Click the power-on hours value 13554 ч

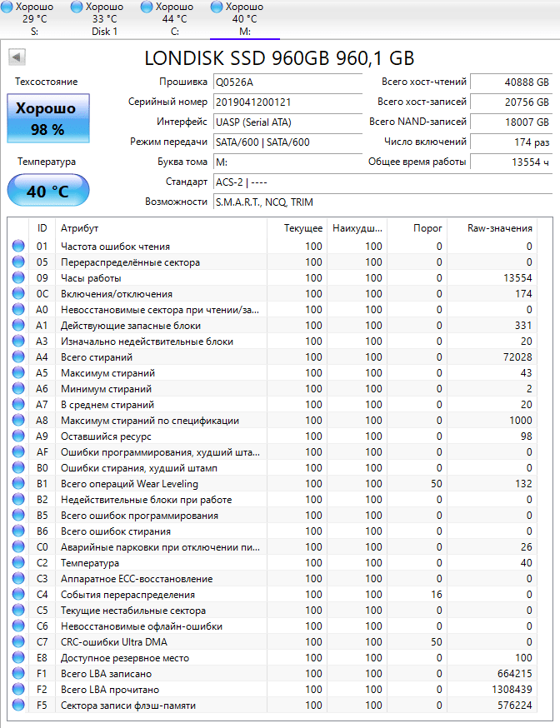coord(511,162)
